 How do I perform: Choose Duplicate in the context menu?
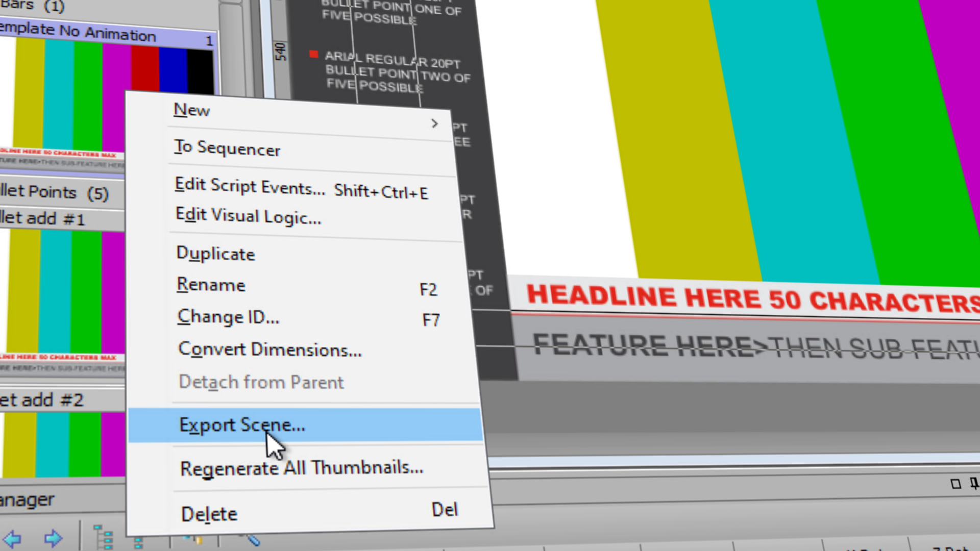216,254
